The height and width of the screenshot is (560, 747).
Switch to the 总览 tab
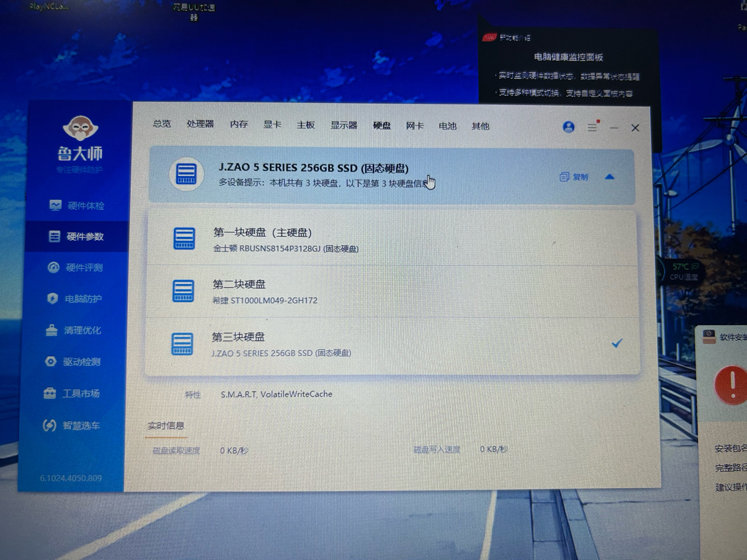(x=162, y=124)
